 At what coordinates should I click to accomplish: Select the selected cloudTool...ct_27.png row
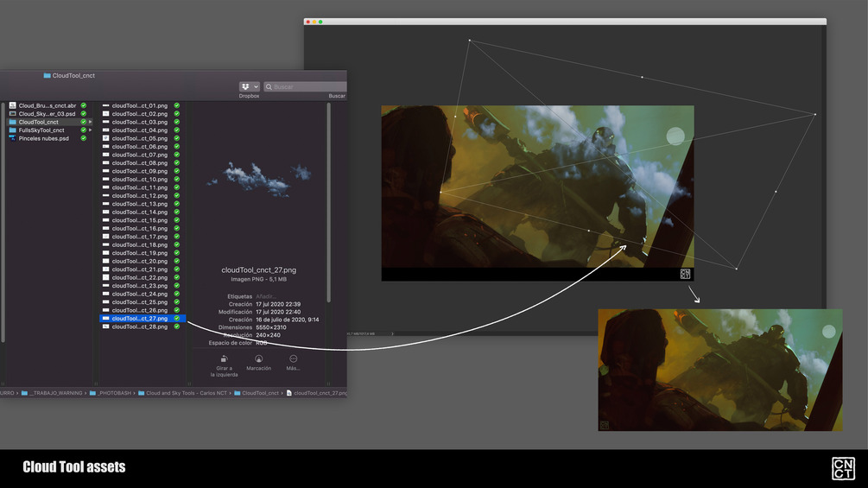click(143, 318)
